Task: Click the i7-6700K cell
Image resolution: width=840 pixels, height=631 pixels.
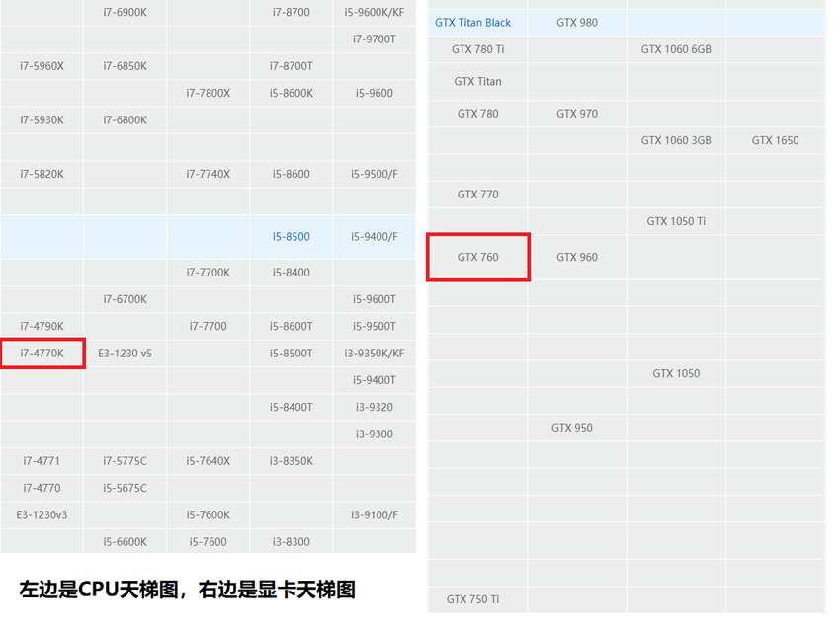Action: (125, 299)
